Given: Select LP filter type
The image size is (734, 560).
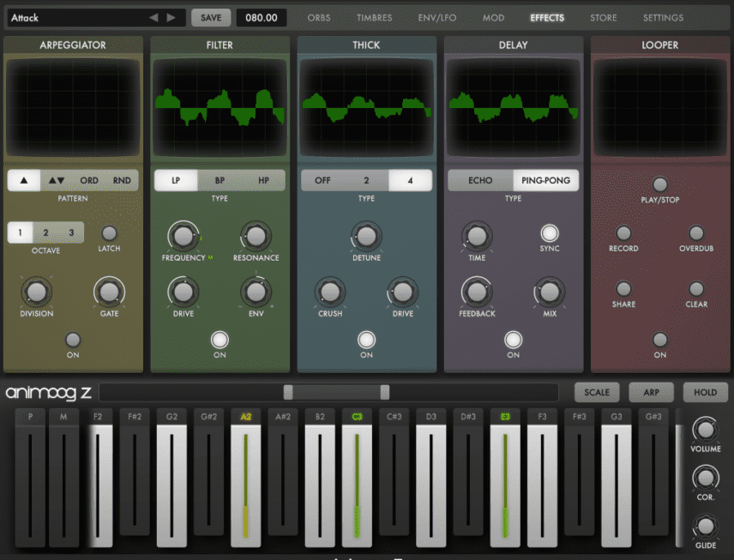Looking at the screenshot, I should [x=176, y=180].
